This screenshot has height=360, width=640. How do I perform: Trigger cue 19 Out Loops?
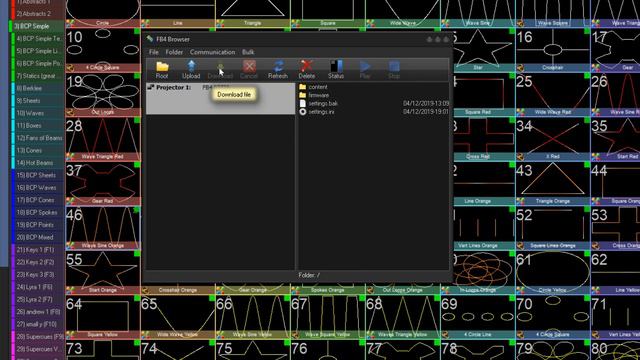tap(103, 94)
